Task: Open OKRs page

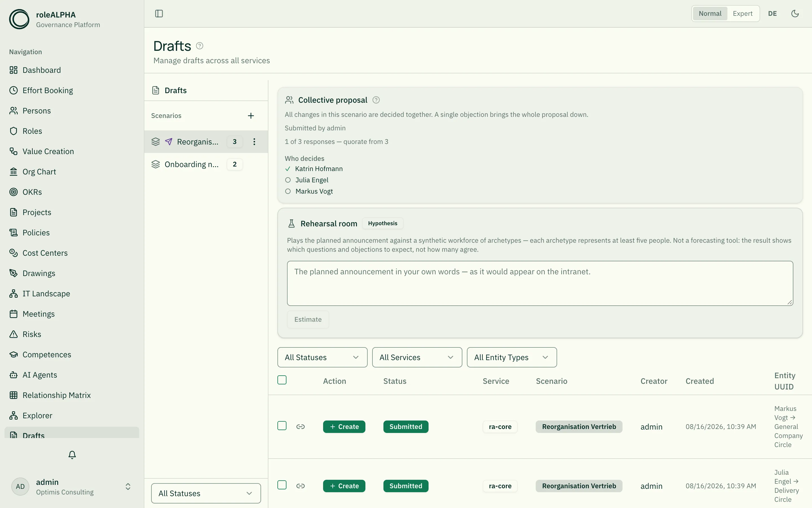Action: 72,192
